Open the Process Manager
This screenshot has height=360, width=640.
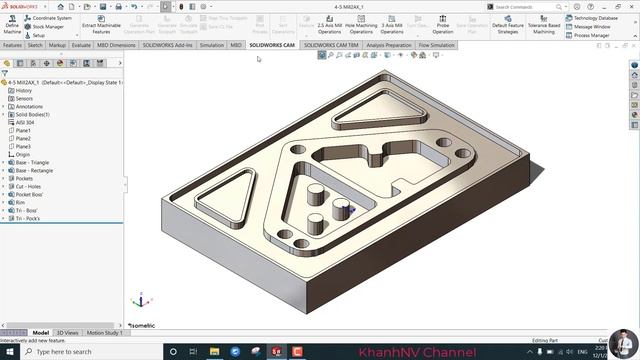(587, 35)
